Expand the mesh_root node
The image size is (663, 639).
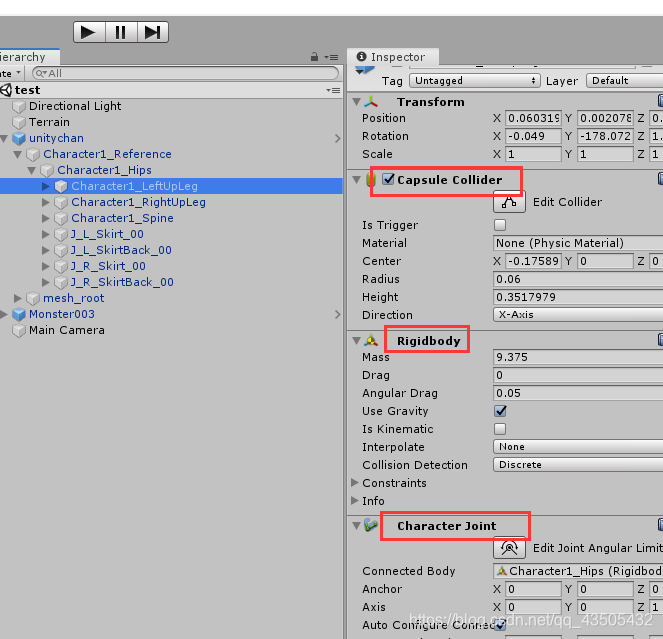tap(17, 298)
